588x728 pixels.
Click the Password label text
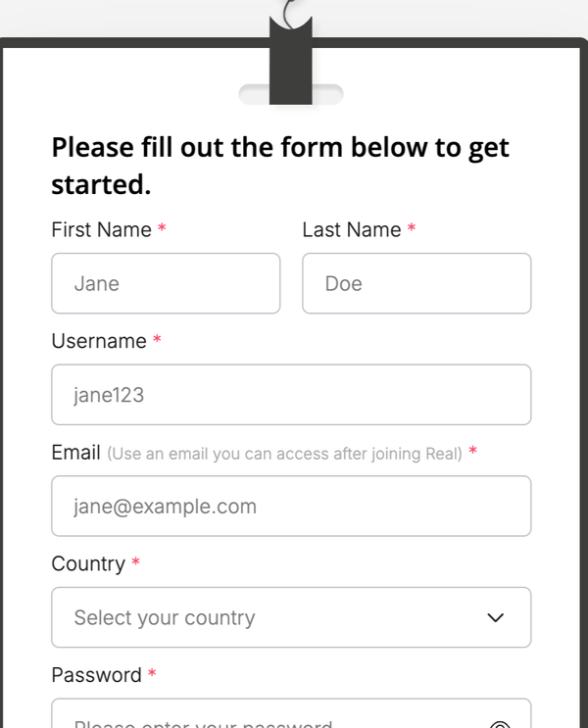[96, 675]
